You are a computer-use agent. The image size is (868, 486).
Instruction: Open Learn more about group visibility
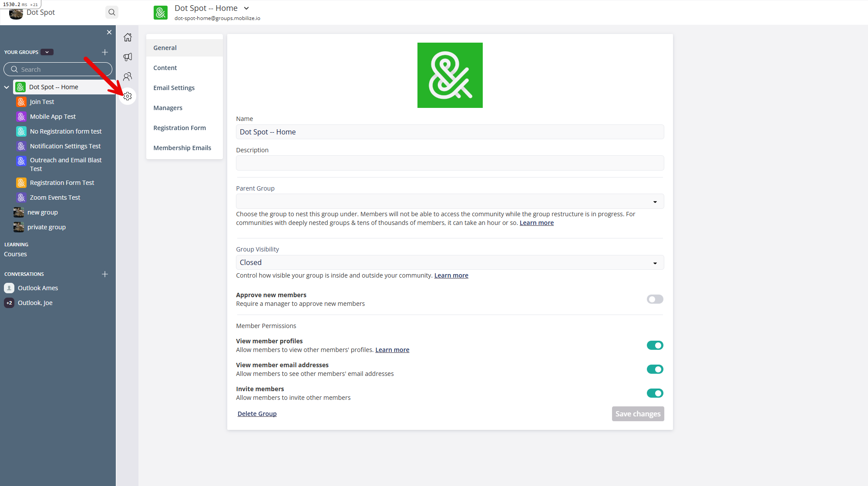(x=451, y=275)
